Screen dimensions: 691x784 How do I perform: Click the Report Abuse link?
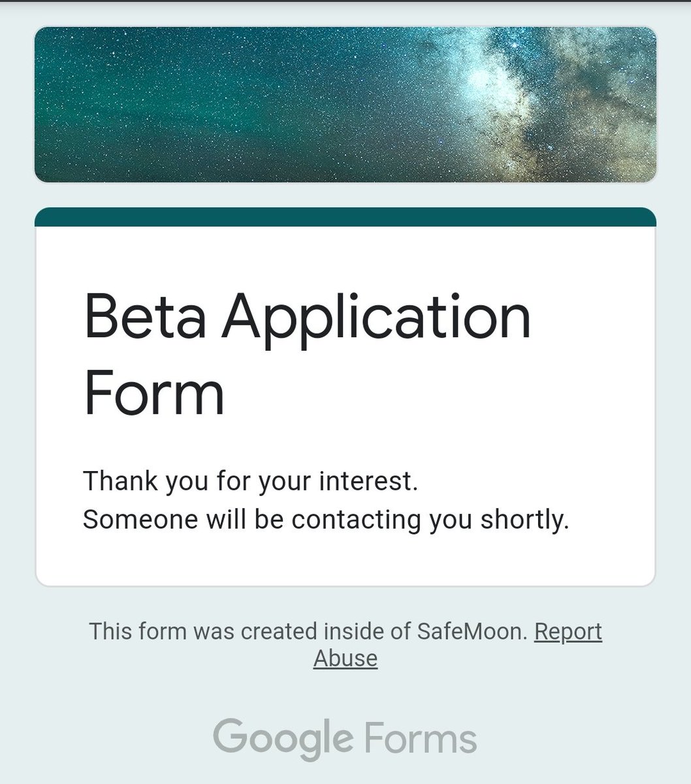click(x=568, y=632)
